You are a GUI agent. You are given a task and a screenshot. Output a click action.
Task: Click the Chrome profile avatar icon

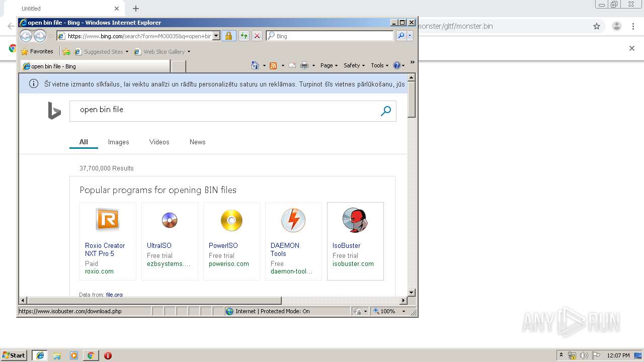[616, 26]
